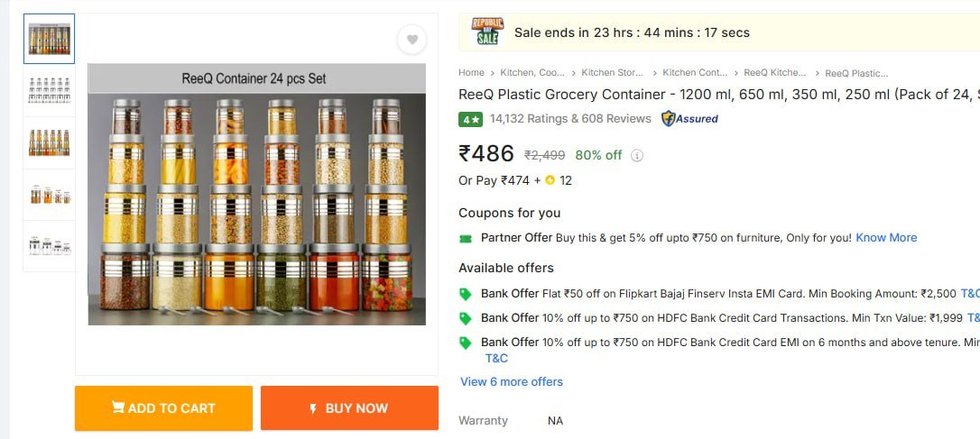Open the Home breadcrumb link
This screenshot has width=980, height=439.
click(471, 73)
